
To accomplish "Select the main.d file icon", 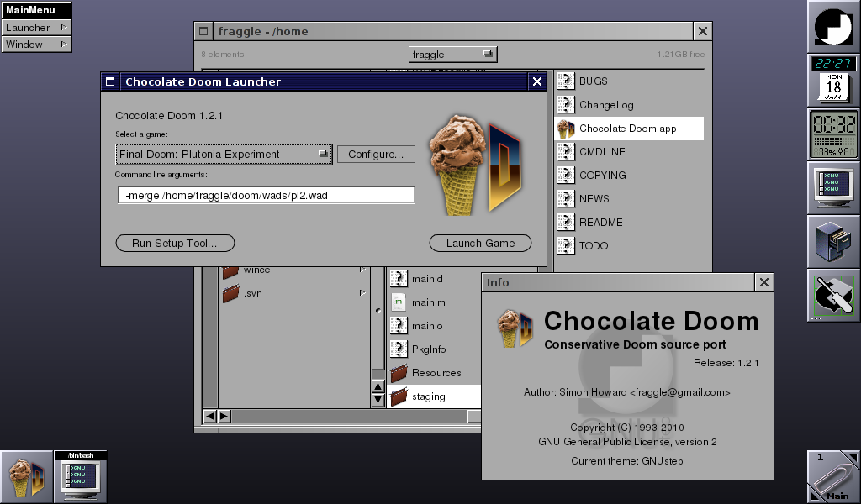I will pos(399,279).
